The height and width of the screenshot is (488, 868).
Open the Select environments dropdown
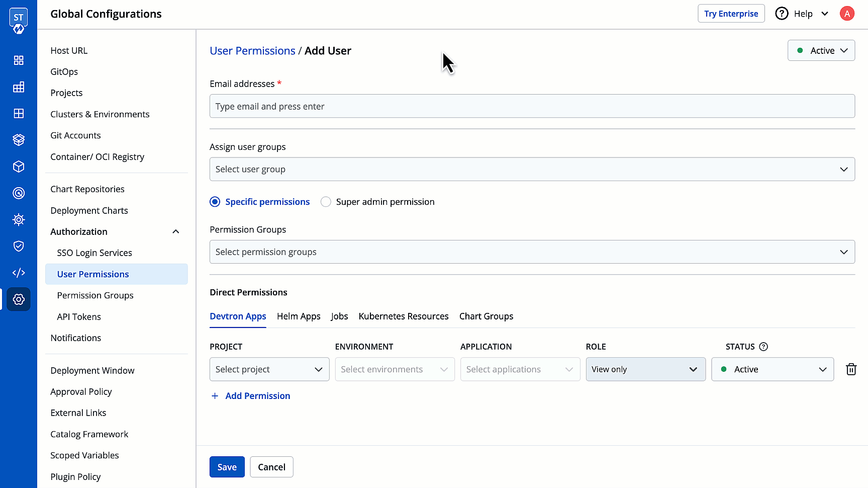point(395,369)
